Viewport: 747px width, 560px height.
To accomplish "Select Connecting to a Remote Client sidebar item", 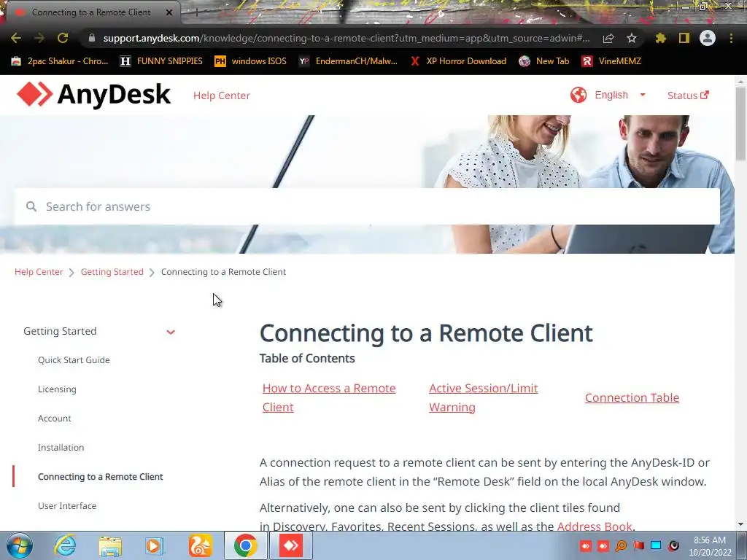I will click(101, 476).
